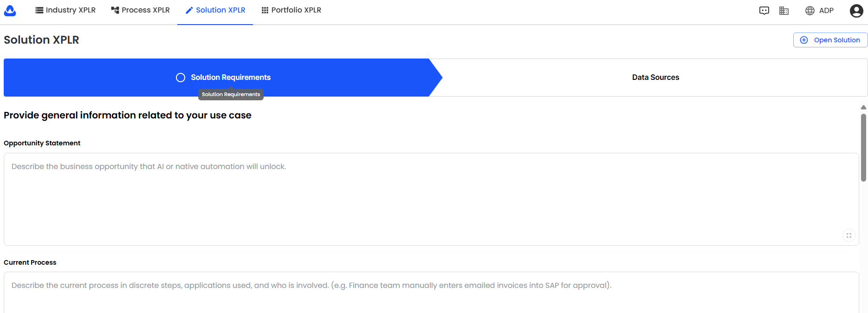Switch to the Process XPLR tab
The image size is (868, 313).
140,10
